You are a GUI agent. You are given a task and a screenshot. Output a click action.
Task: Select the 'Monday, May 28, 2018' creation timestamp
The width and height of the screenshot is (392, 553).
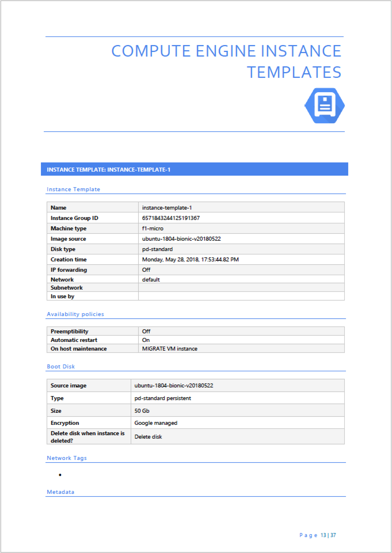point(190,260)
